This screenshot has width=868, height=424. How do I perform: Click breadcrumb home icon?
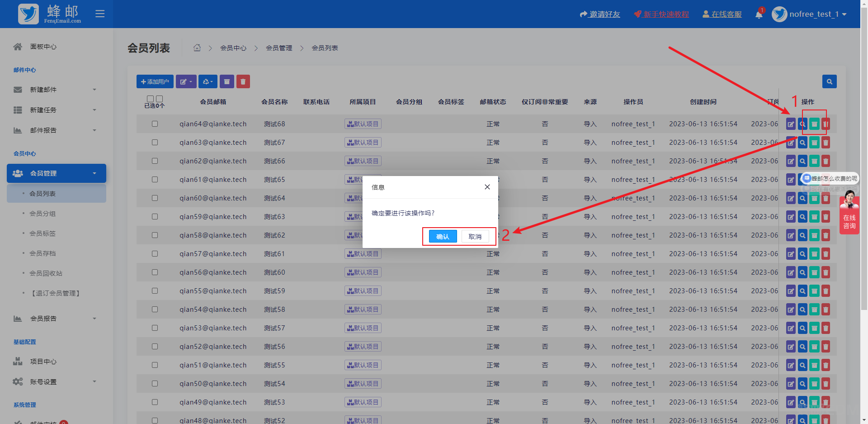coord(197,48)
